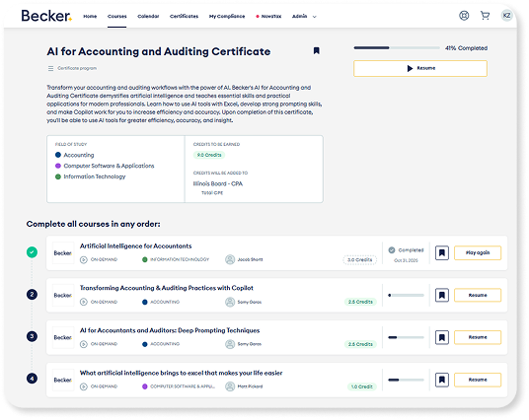Open the Courses tab

117,16
